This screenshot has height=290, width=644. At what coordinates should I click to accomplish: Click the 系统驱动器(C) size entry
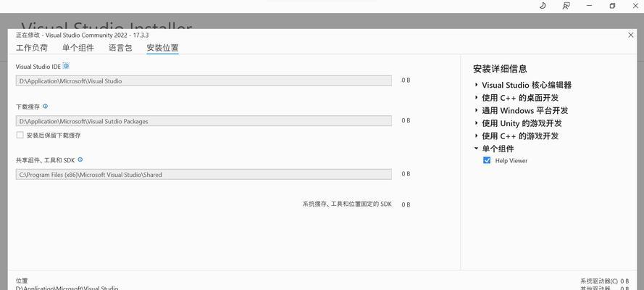pos(605,281)
